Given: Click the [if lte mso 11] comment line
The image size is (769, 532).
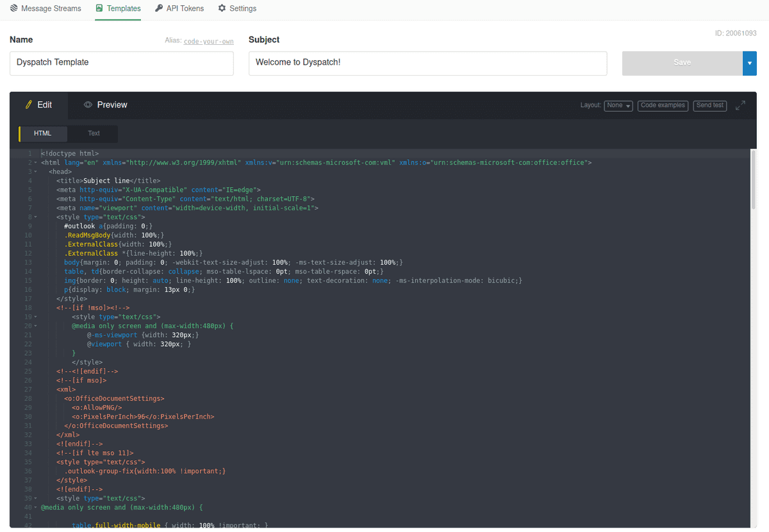Looking at the screenshot, I should pyautogui.click(x=95, y=453).
